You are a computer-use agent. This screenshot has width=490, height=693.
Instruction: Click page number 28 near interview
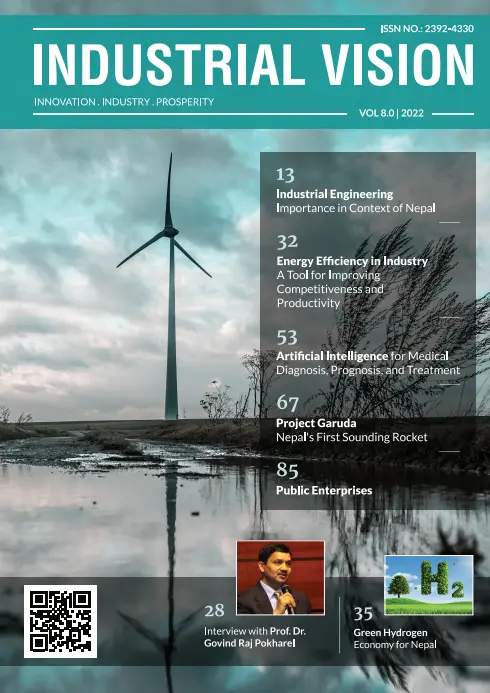[214, 611]
